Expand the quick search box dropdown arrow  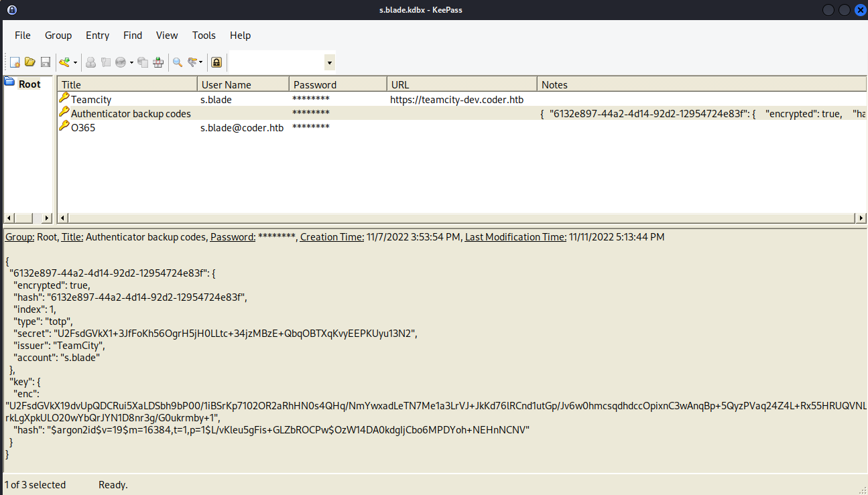click(329, 63)
